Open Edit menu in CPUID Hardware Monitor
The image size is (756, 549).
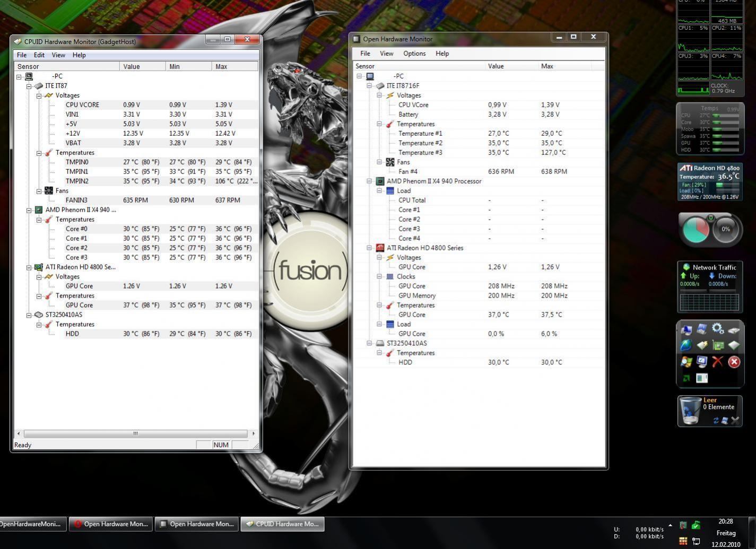[x=39, y=55]
